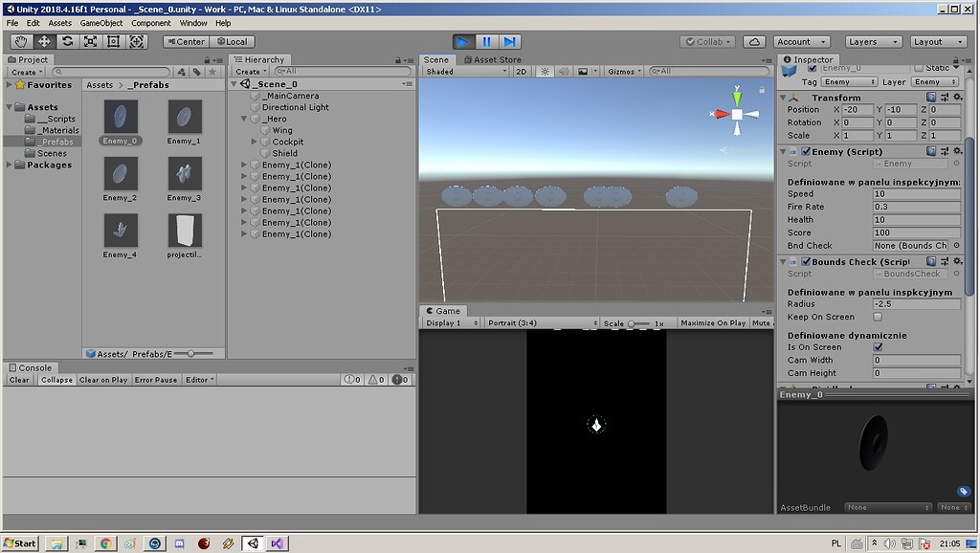The width and height of the screenshot is (980, 553).
Task: Select the Hand tool in toolbar
Action: click(x=21, y=41)
